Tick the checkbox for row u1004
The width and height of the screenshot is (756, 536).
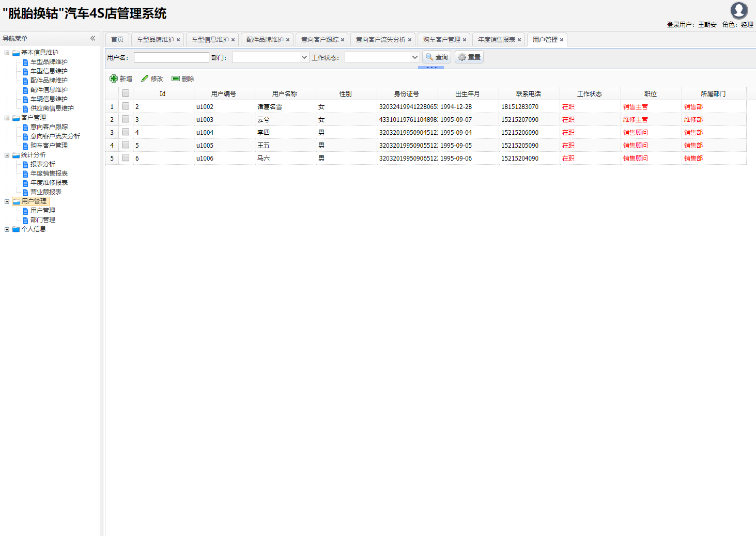[x=126, y=132]
